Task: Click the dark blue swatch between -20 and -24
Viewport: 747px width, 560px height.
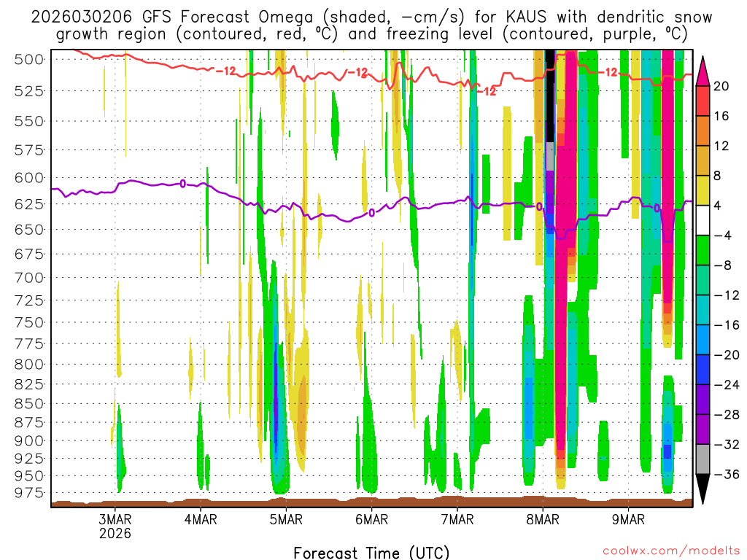Action: (703, 370)
